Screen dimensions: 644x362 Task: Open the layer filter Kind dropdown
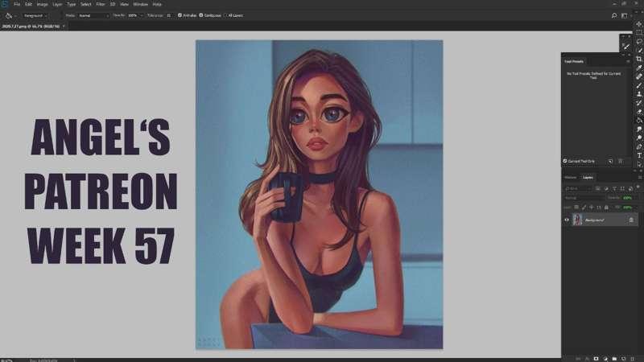click(x=578, y=188)
